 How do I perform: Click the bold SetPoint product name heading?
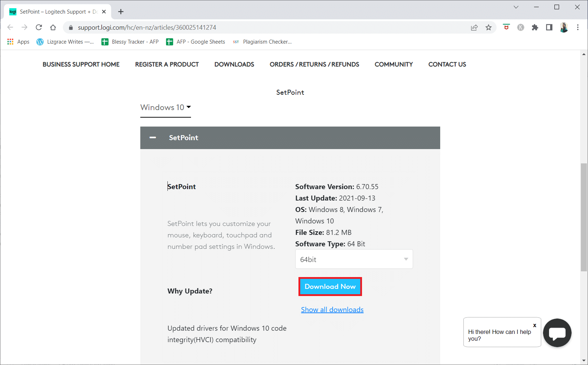coord(182,187)
